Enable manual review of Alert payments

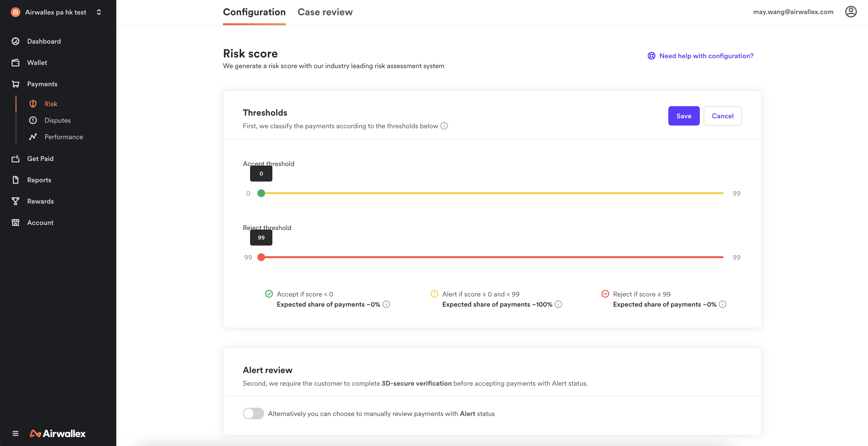(253, 414)
